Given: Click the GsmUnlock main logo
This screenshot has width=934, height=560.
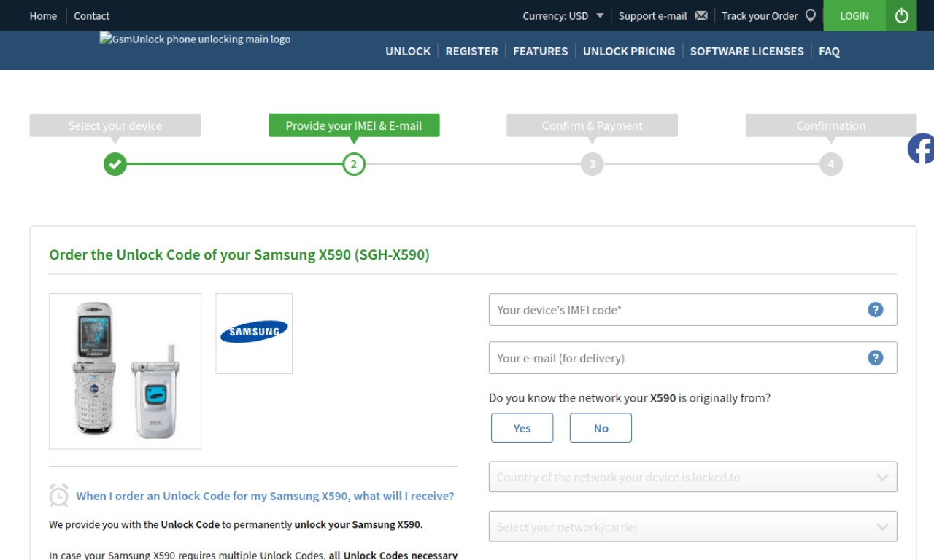Looking at the screenshot, I should coord(195,39).
